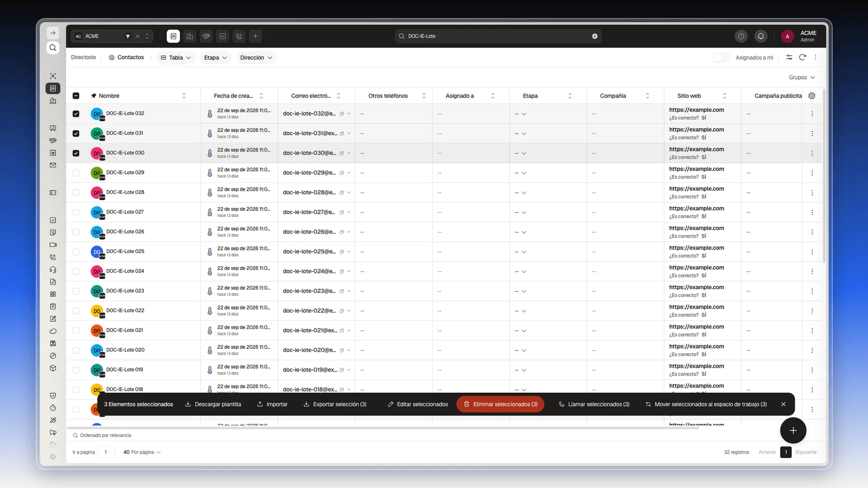Click Eliminar seleccionados (3)
The height and width of the screenshot is (488, 868).
click(500, 404)
